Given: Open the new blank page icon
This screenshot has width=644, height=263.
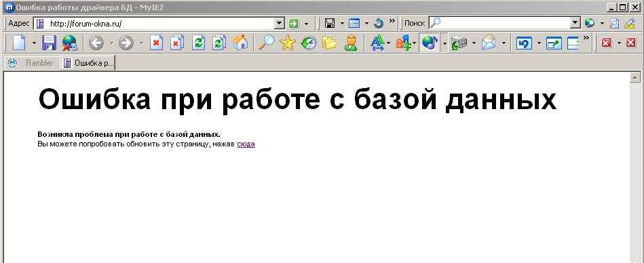Looking at the screenshot, I should click(19, 43).
